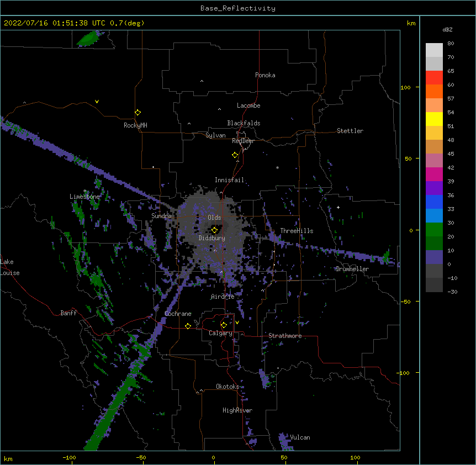The image size is (476, 465).
Task: Click the RedDeer city label
Action: coord(243,141)
